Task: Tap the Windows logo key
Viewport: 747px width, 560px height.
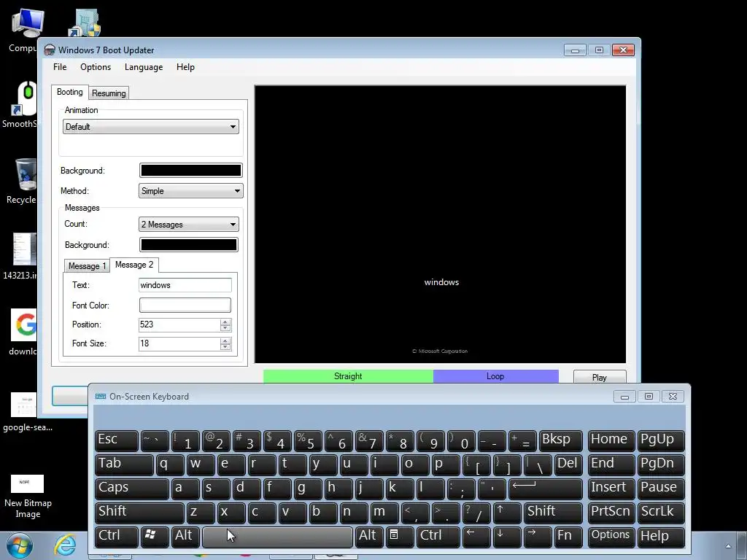Action: point(155,536)
